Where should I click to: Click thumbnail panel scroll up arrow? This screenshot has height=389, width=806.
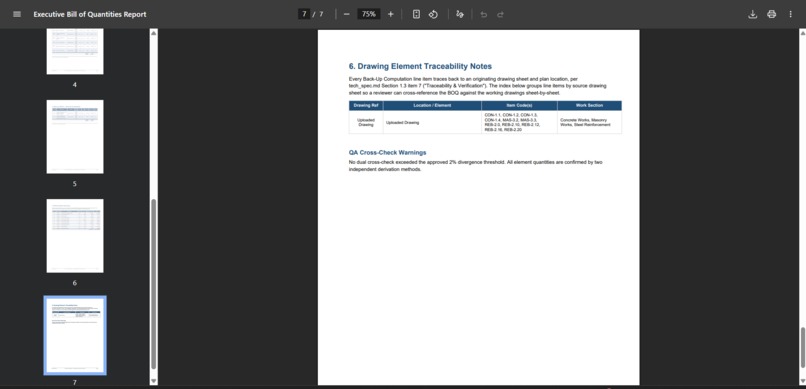click(x=153, y=33)
